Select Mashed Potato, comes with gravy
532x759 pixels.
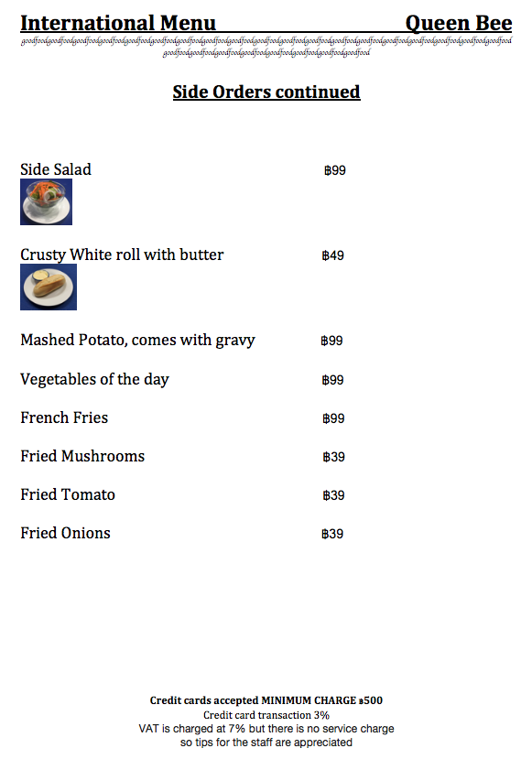pyautogui.click(x=137, y=341)
